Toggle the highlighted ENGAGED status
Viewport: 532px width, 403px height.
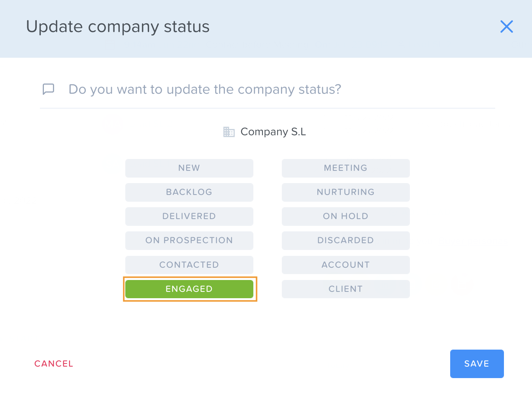click(x=189, y=289)
